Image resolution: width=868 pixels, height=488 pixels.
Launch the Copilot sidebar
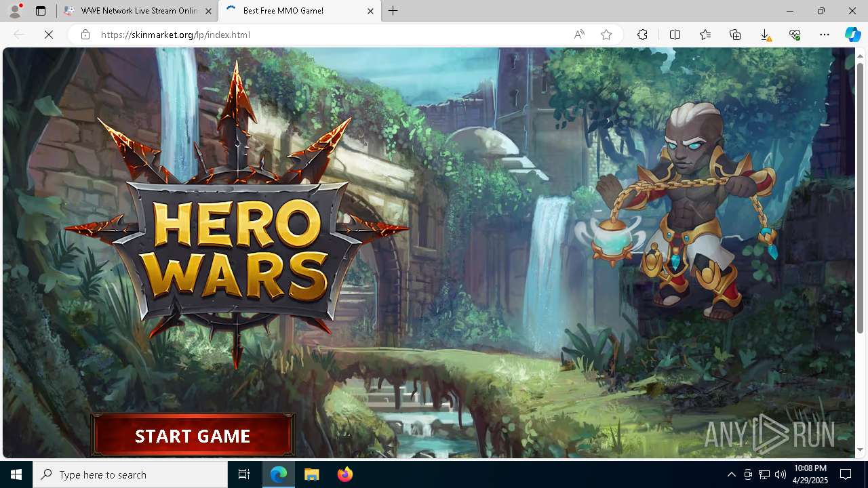point(852,35)
